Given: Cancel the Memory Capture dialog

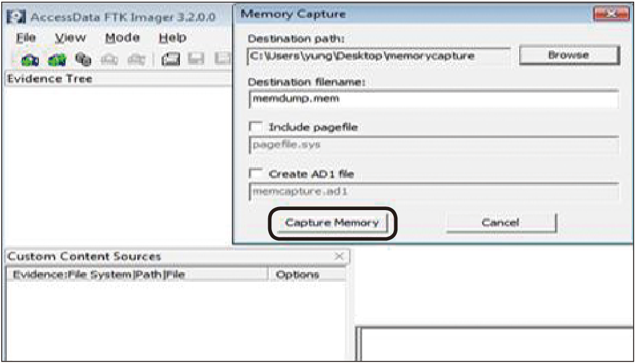Looking at the screenshot, I should [x=501, y=222].
